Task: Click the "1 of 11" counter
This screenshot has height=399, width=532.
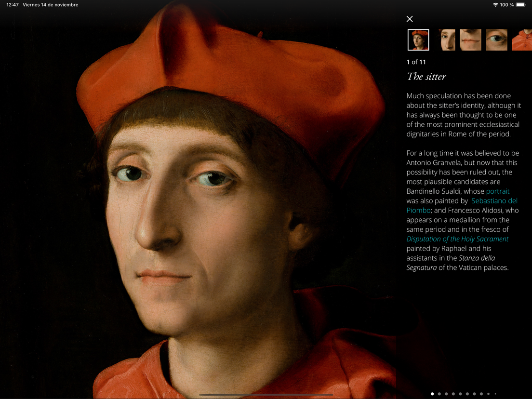Action: click(416, 62)
